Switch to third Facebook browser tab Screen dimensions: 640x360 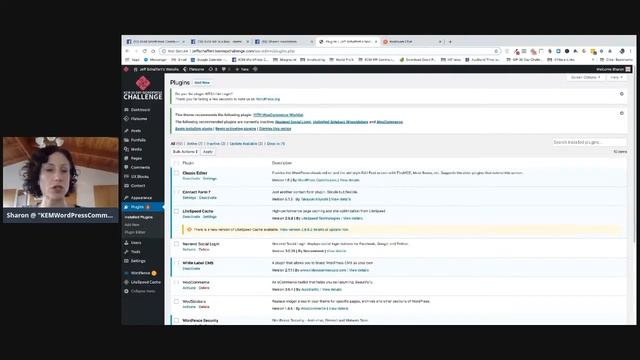(284, 42)
